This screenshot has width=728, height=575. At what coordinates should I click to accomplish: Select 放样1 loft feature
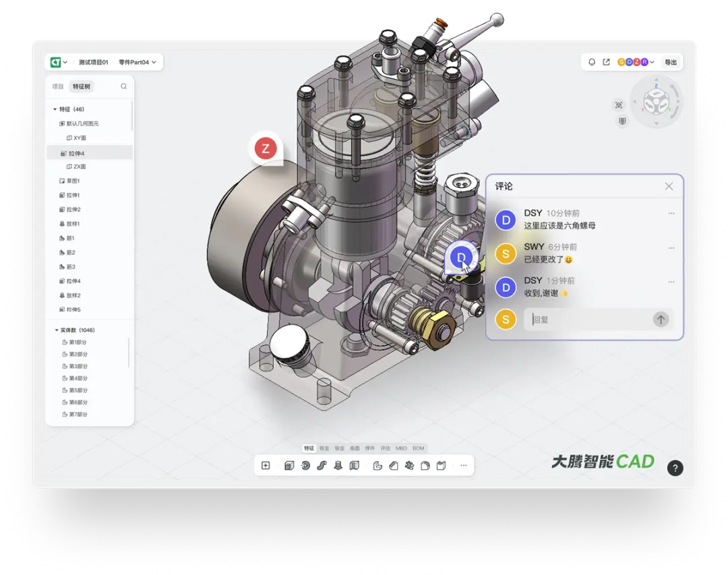[69, 224]
